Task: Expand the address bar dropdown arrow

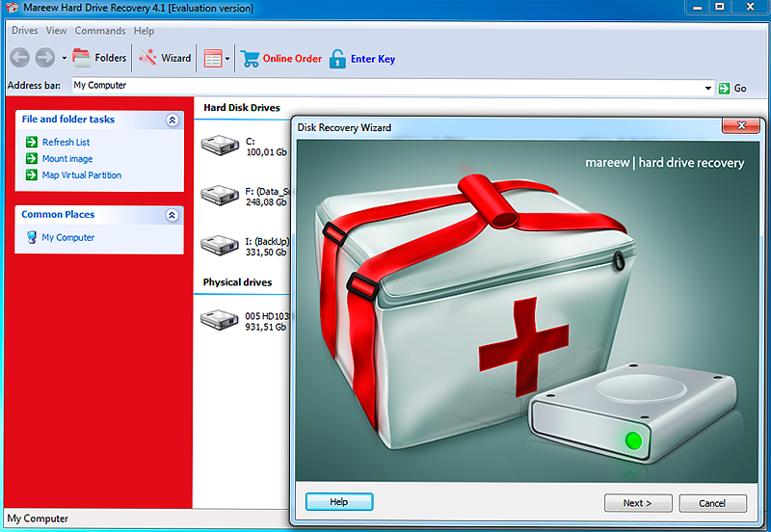Action: pyautogui.click(x=708, y=88)
